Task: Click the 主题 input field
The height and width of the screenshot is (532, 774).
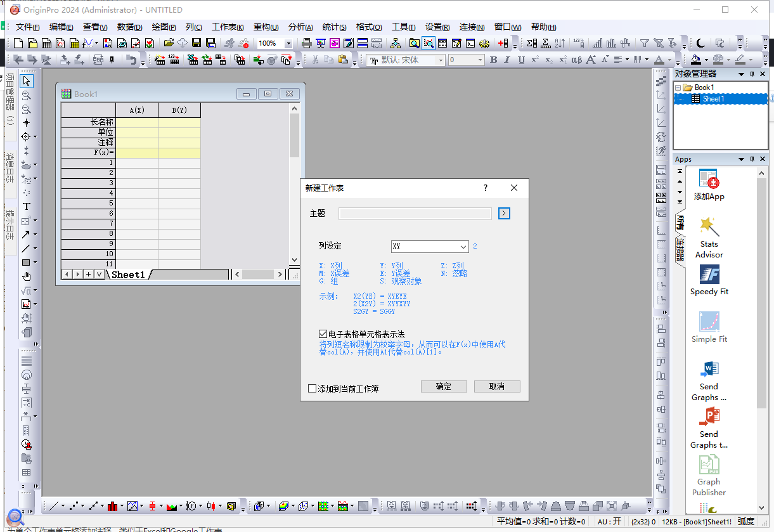Action: [415, 214]
